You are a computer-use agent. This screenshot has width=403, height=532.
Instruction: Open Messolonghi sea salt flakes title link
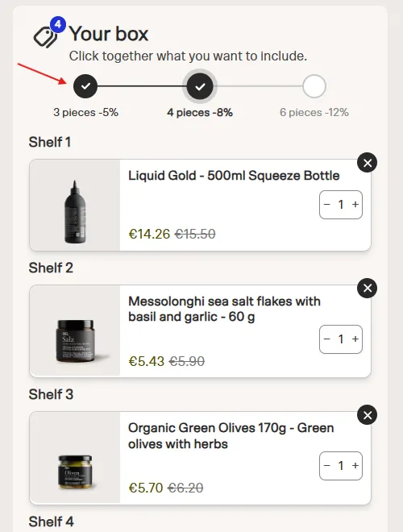(224, 309)
